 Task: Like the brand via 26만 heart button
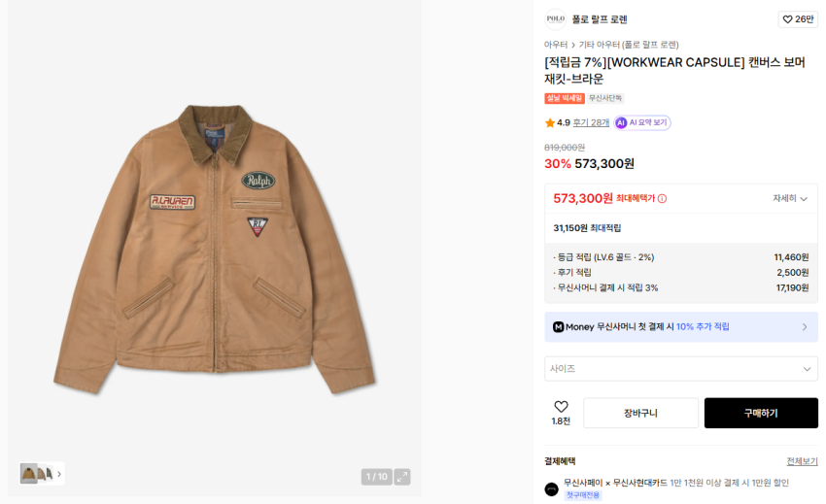[798, 19]
